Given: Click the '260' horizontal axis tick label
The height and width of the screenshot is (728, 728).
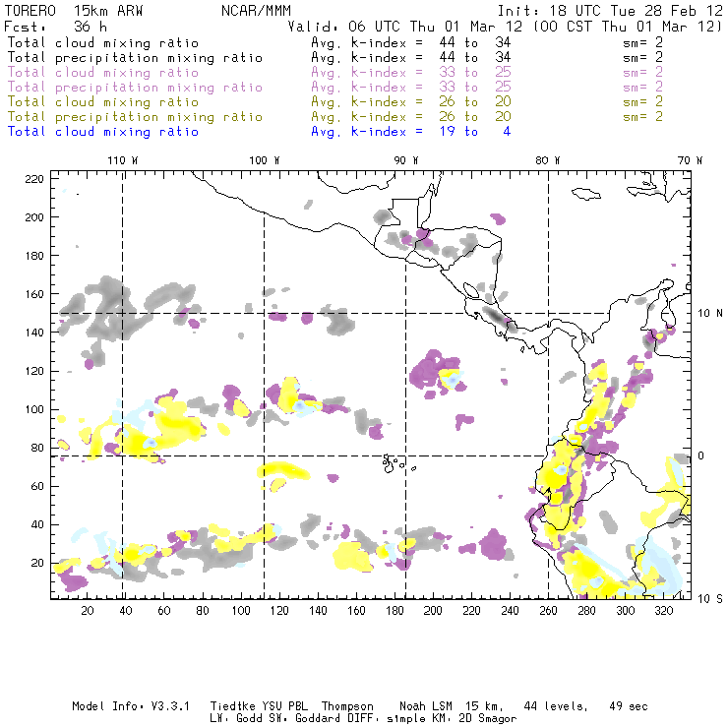Looking at the screenshot, I should pyautogui.click(x=548, y=611).
